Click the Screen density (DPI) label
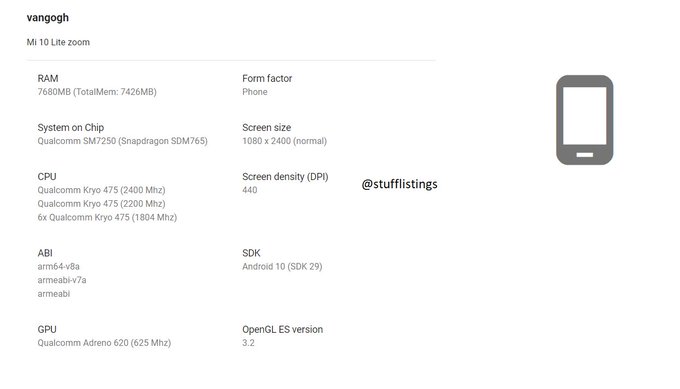 (x=285, y=177)
